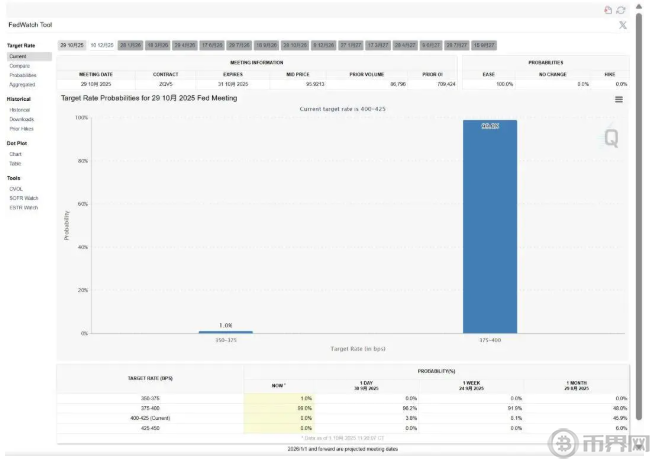Open Probabilities in the sidebar

coord(22,75)
